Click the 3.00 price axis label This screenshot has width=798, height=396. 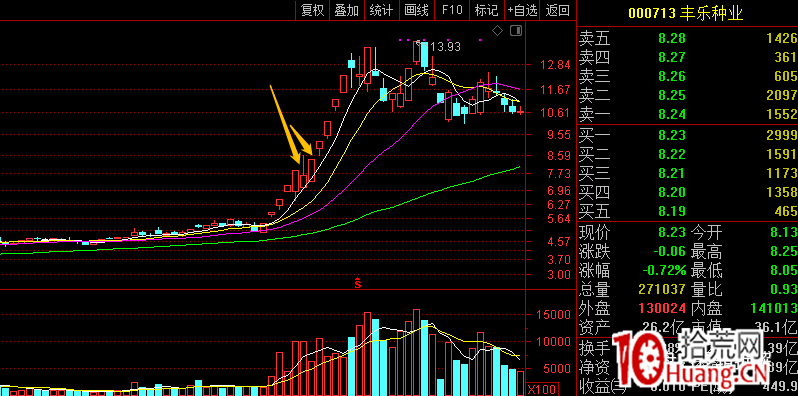tap(558, 274)
